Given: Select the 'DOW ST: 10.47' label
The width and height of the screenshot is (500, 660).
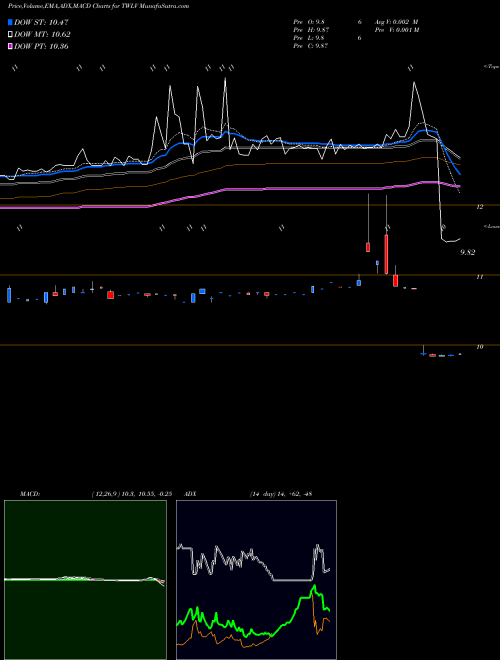Looking at the screenshot, I should click(x=41, y=23).
